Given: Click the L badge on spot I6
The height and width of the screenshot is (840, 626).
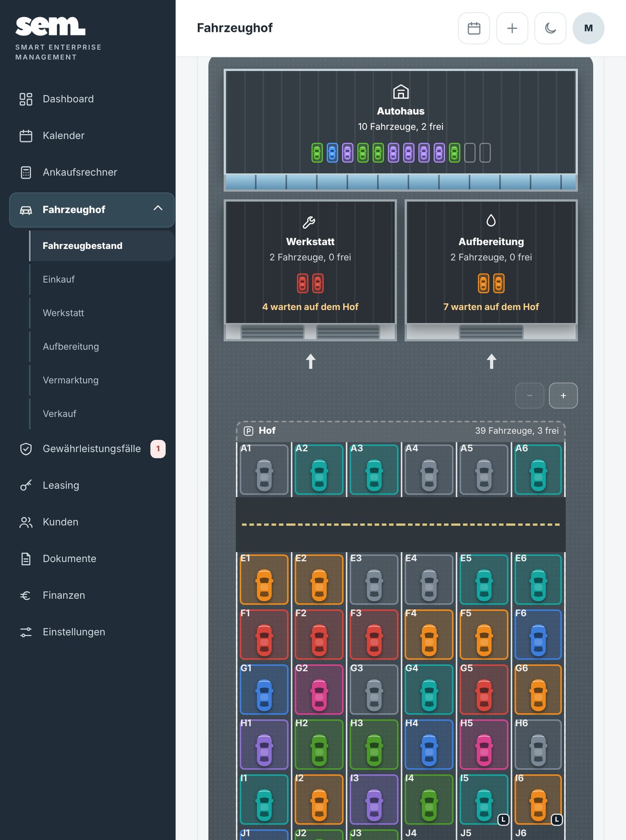Looking at the screenshot, I should pos(557,820).
